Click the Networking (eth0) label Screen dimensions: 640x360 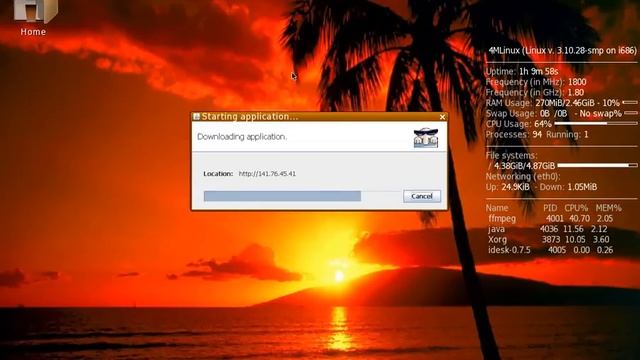523,177
